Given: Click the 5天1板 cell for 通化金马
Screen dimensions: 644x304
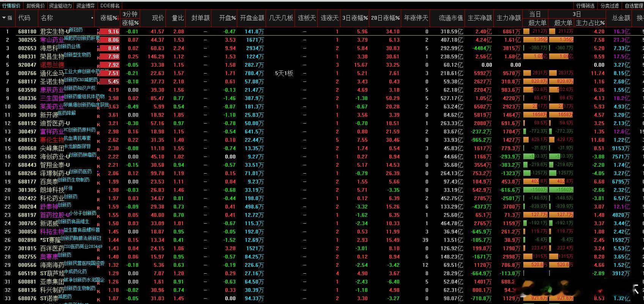Looking at the screenshot, I should click(x=284, y=73).
